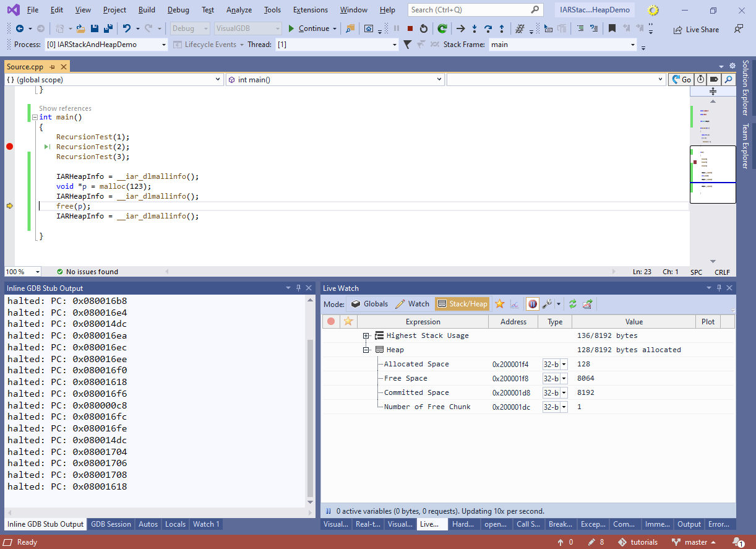The height and width of the screenshot is (549, 756).
Task: Click the Undo arrow icon
Action: click(x=127, y=28)
